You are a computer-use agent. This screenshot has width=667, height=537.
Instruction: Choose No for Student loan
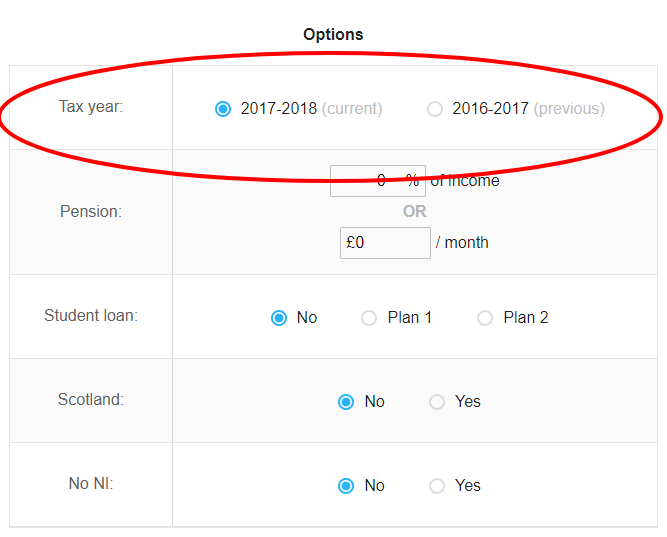279,318
